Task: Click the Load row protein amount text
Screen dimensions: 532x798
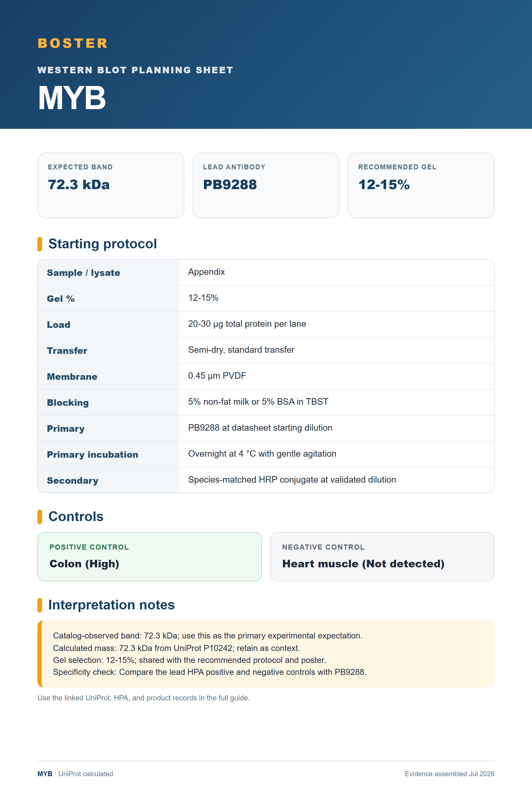Action: tap(247, 324)
